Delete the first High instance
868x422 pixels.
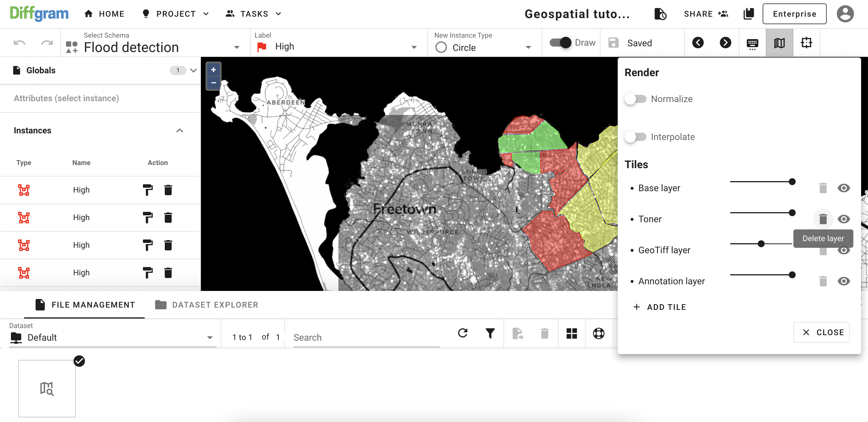coord(168,190)
